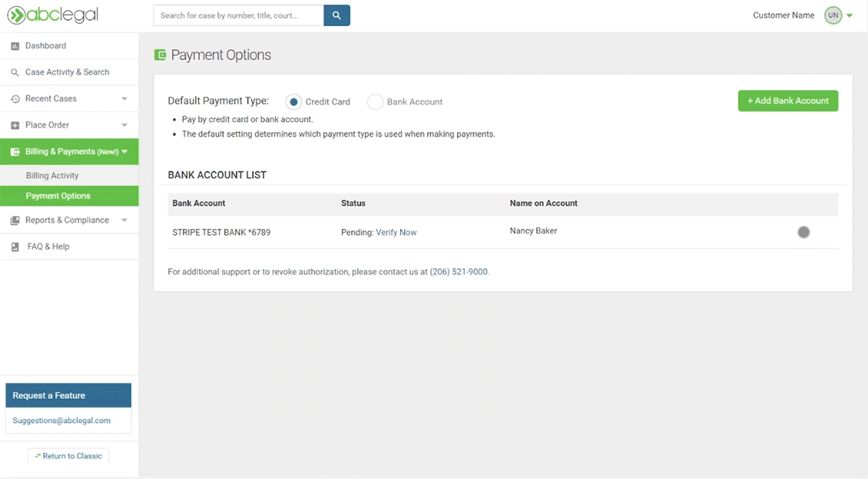Expand the Recent Cases menu arrow

(x=124, y=99)
